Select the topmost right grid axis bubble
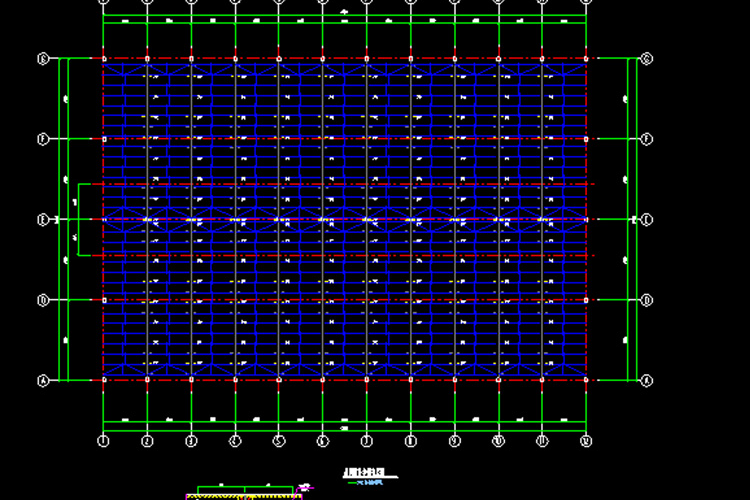The image size is (750, 500). tap(647, 59)
